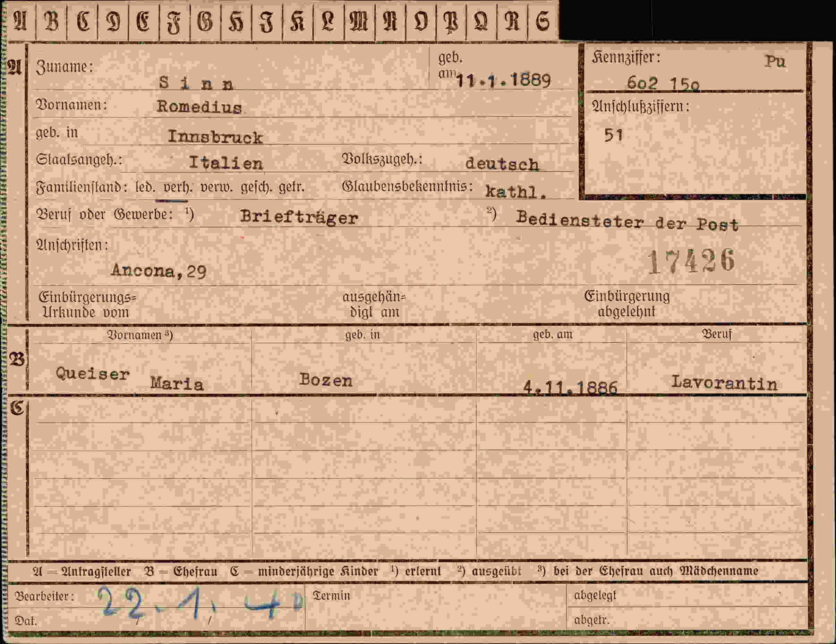Click the wife's birth date '4.11.1886'
Screen dimensions: 836x644
[x=570, y=388]
